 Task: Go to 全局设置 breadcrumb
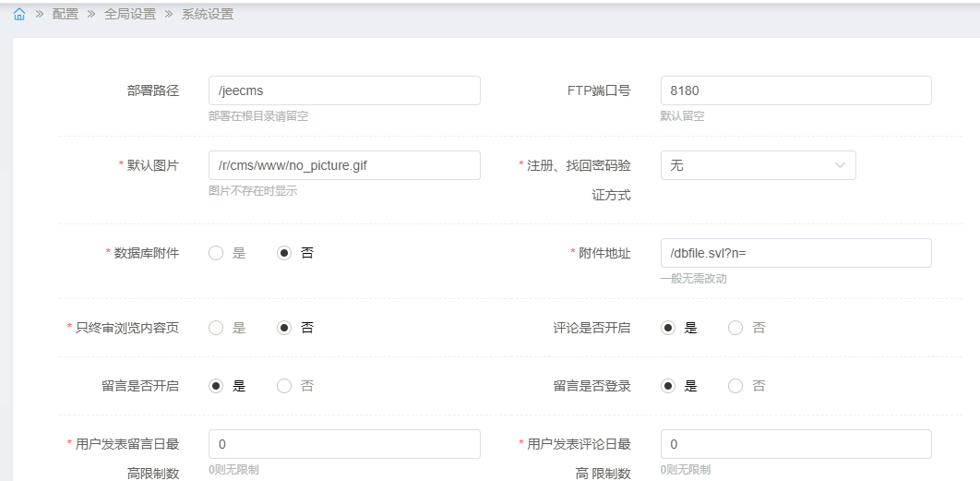tap(129, 14)
